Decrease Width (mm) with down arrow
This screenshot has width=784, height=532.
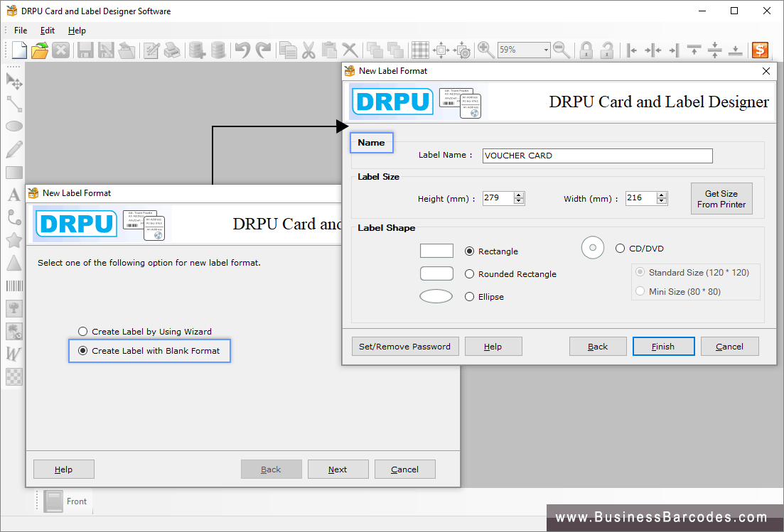tap(662, 201)
